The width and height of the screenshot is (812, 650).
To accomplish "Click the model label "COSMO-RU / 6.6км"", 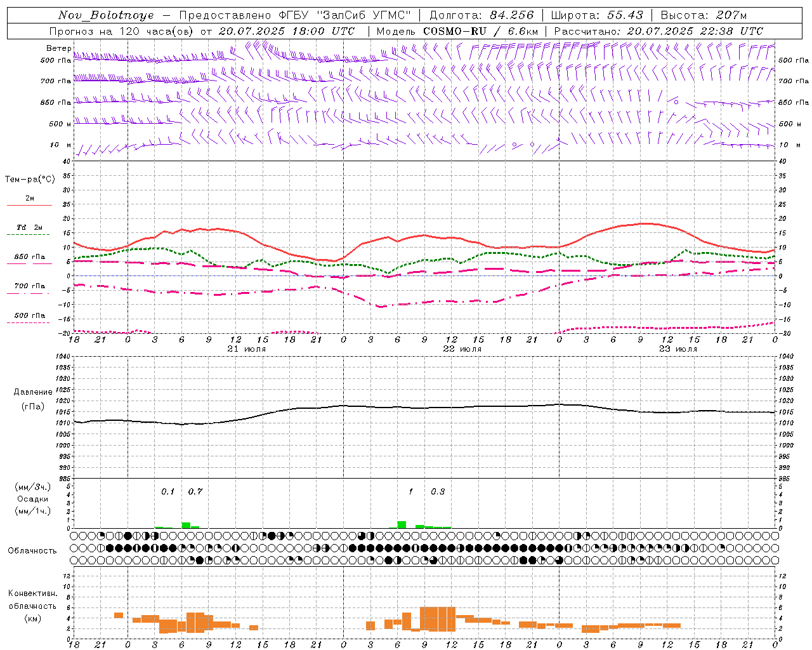I will [481, 31].
